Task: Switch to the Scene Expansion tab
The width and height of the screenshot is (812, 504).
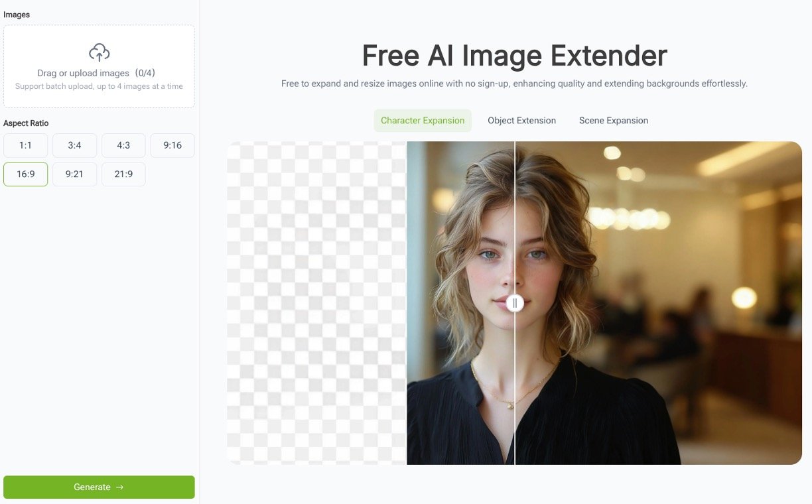Action: pyautogui.click(x=613, y=121)
